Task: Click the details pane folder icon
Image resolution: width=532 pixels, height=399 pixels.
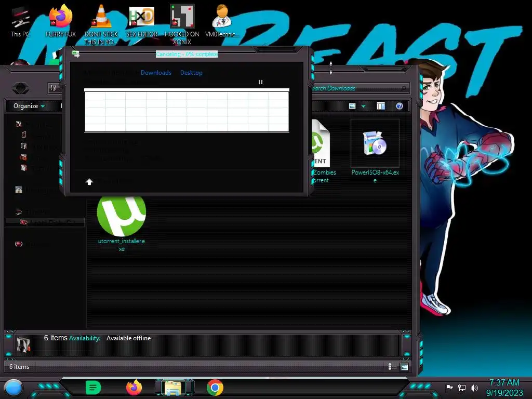Action: point(23,345)
